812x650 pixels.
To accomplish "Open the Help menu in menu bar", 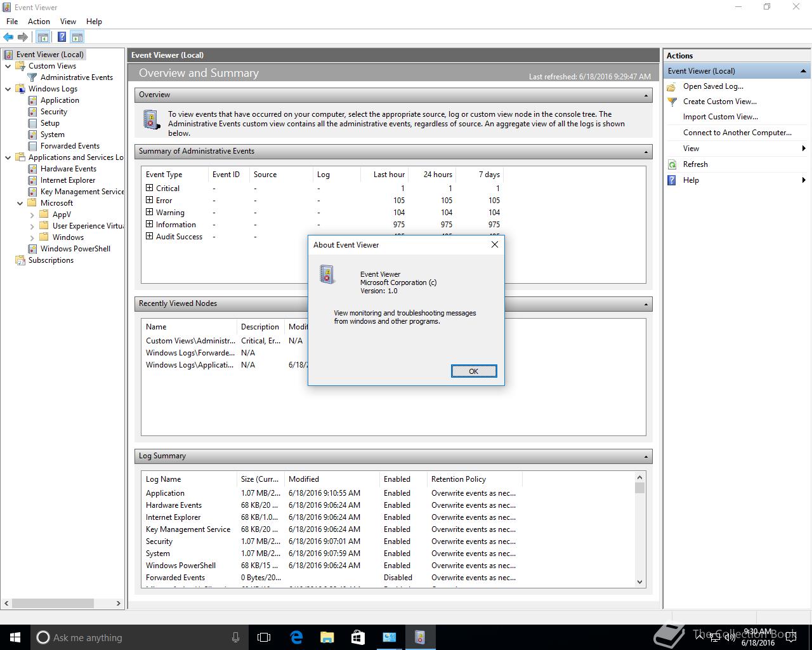I will (94, 21).
